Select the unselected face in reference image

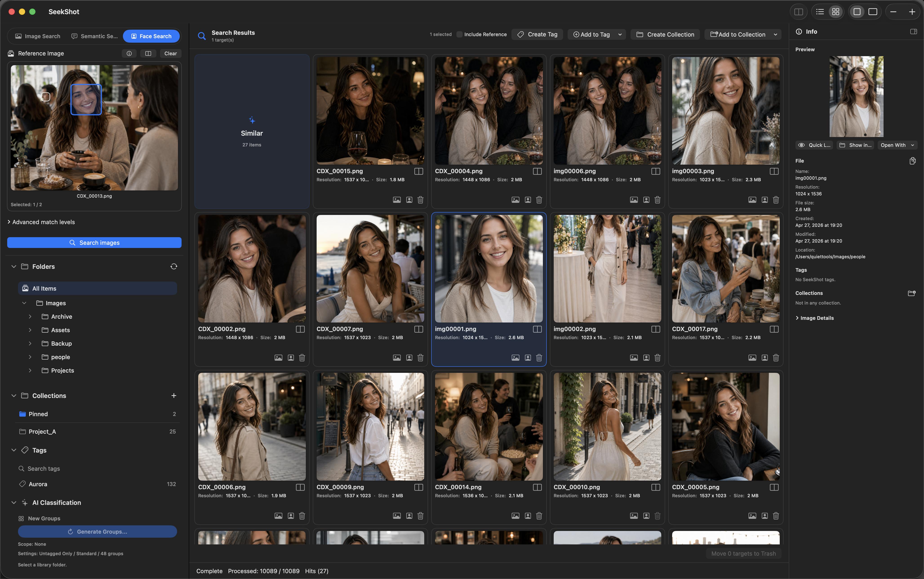(46, 97)
